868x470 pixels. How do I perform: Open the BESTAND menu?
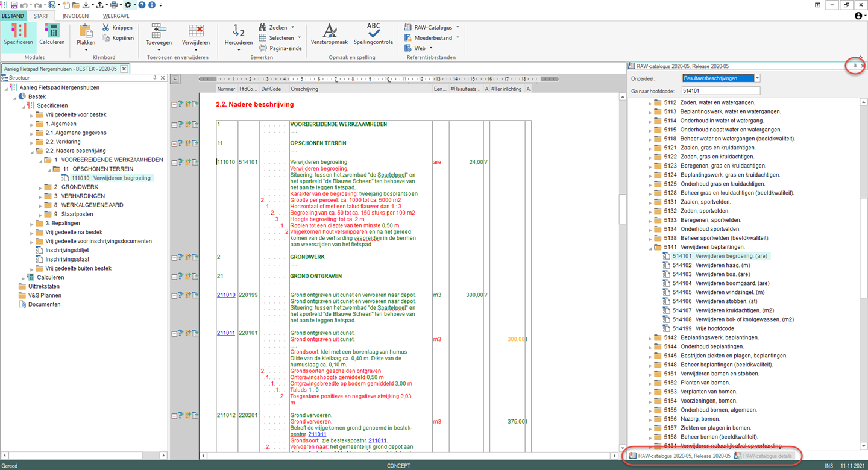coord(13,16)
